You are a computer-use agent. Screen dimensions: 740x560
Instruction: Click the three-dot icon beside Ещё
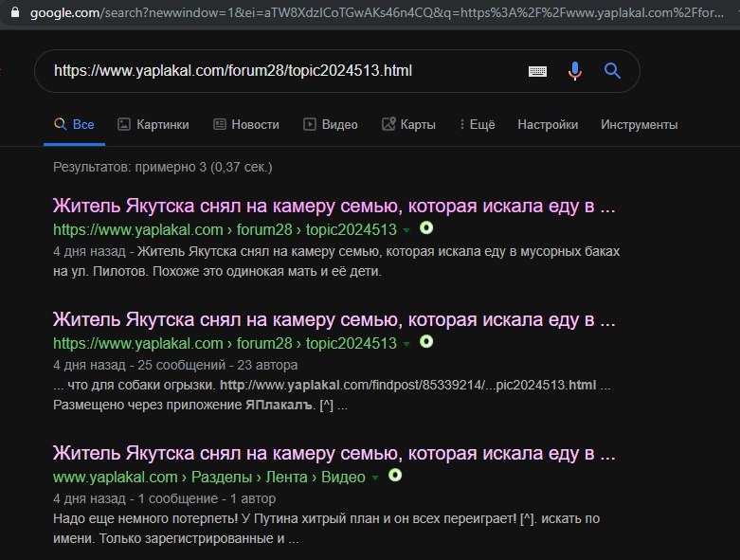[x=462, y=124]
